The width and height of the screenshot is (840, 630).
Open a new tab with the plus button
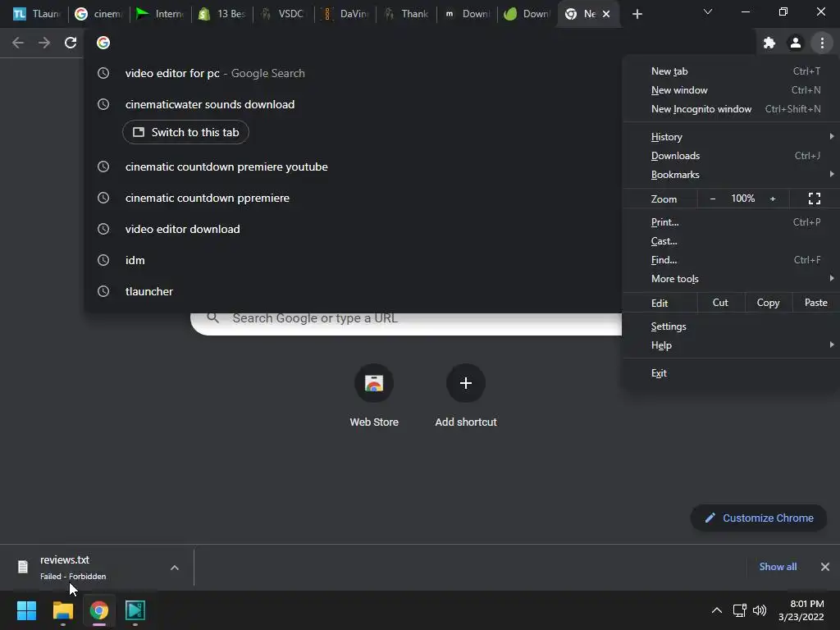click(x=637, y=14)
